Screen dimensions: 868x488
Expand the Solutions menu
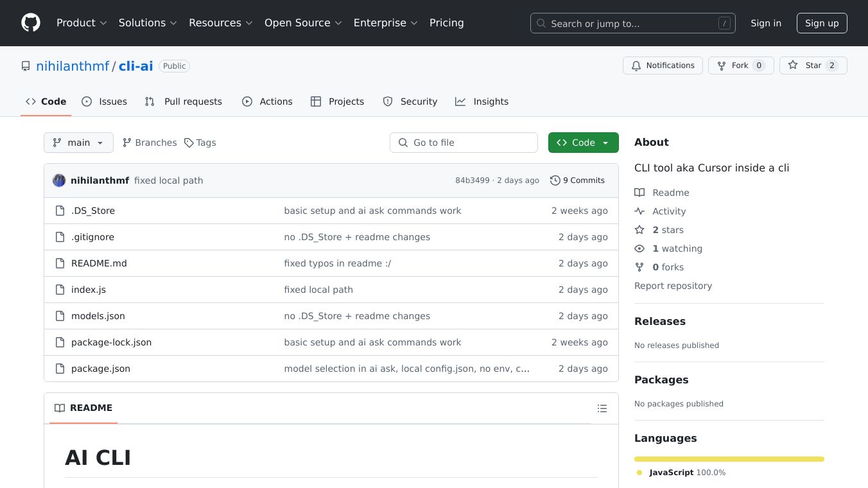[x=147, y=23]
